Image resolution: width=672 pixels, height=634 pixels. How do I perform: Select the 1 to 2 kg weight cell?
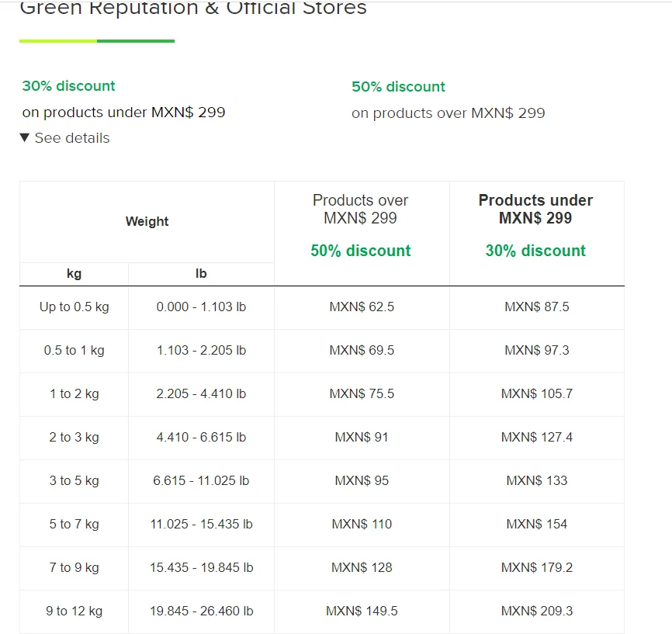[74, 394]
